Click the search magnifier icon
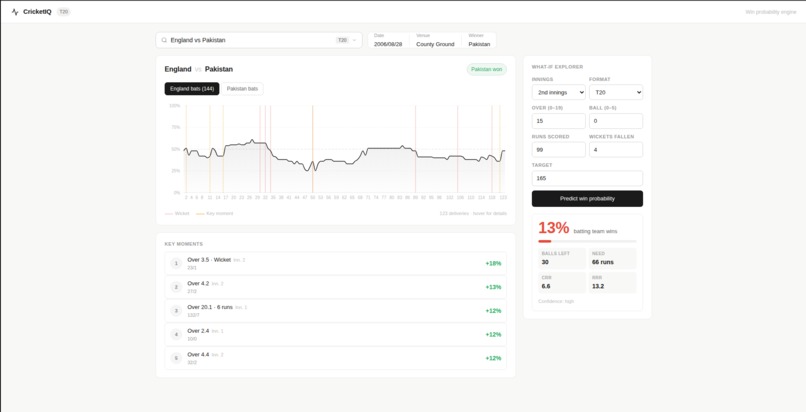806x412 pixels. tap(164, 40)
